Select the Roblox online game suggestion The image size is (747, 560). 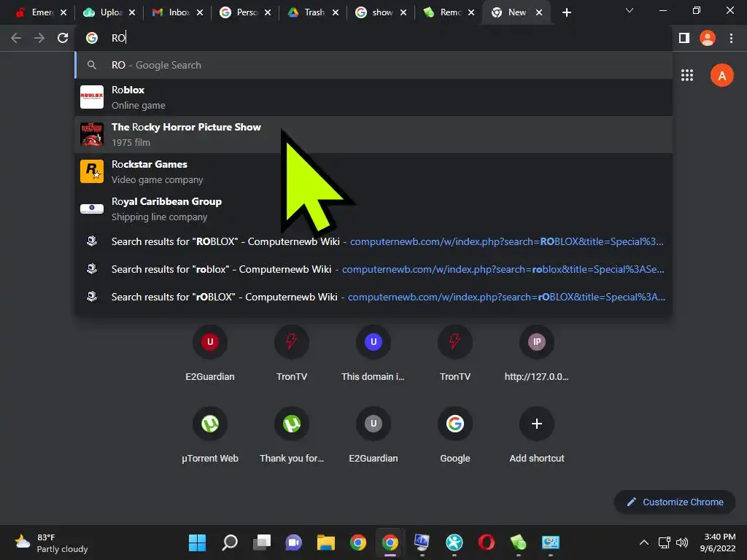373,97
